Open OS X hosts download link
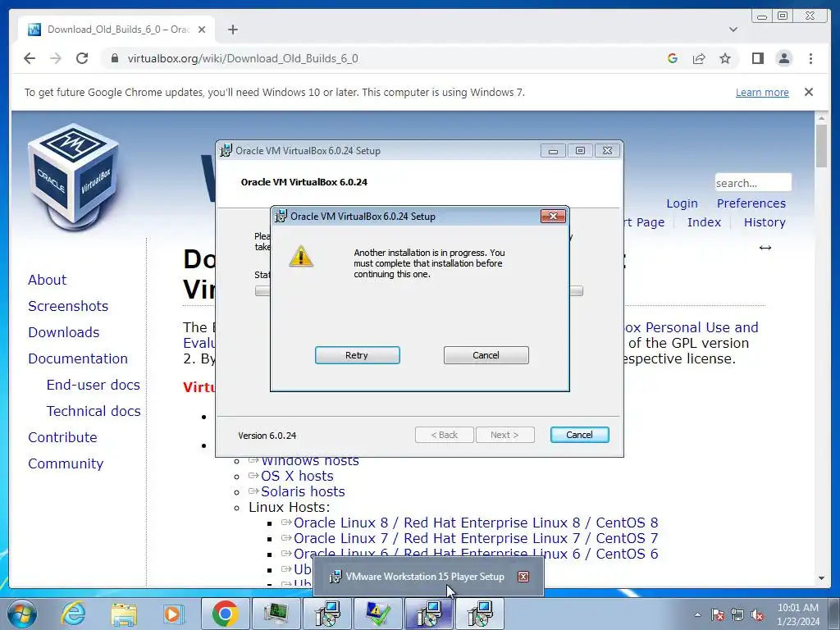840x630 pixels. (297, 476)
